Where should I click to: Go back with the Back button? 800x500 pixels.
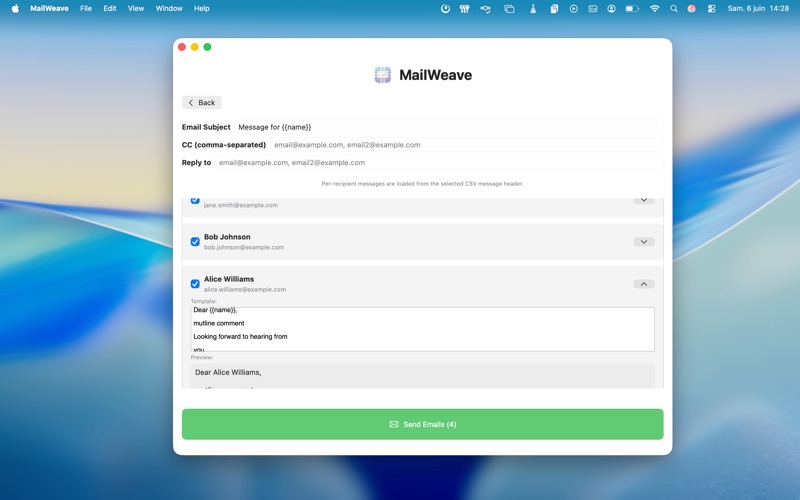click(x=202, y=103)
